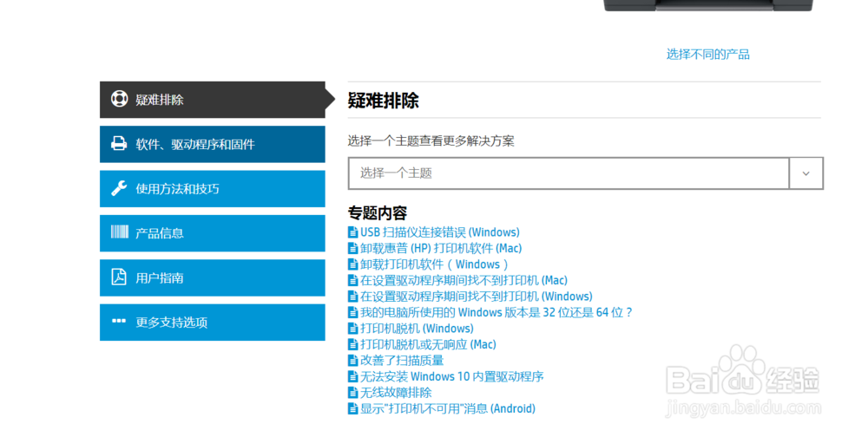The height and width of the screenshot is (437, 868).
Task: Open 在设置驱动程序期间找不到打印机 (Mac) link
Action: click(464, 280)
